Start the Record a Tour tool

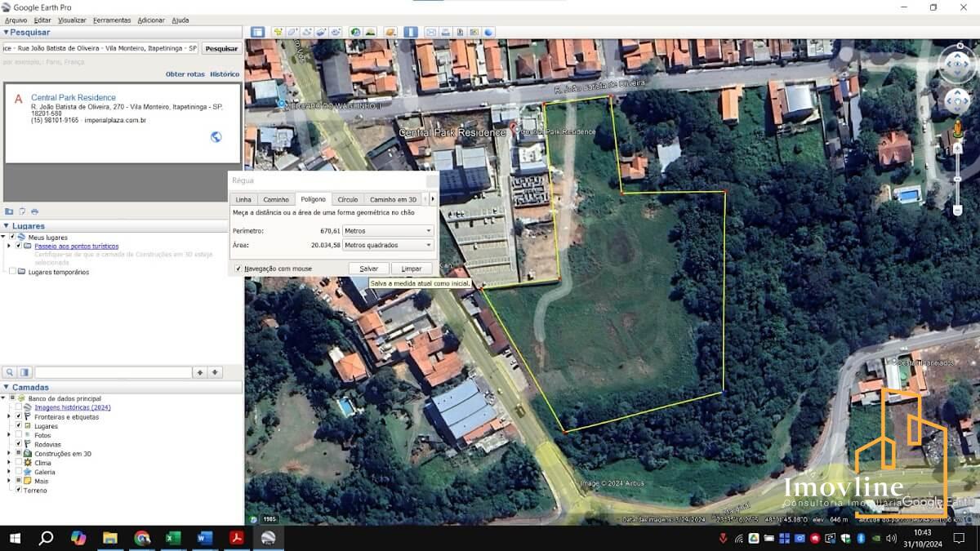coord(335,32)
